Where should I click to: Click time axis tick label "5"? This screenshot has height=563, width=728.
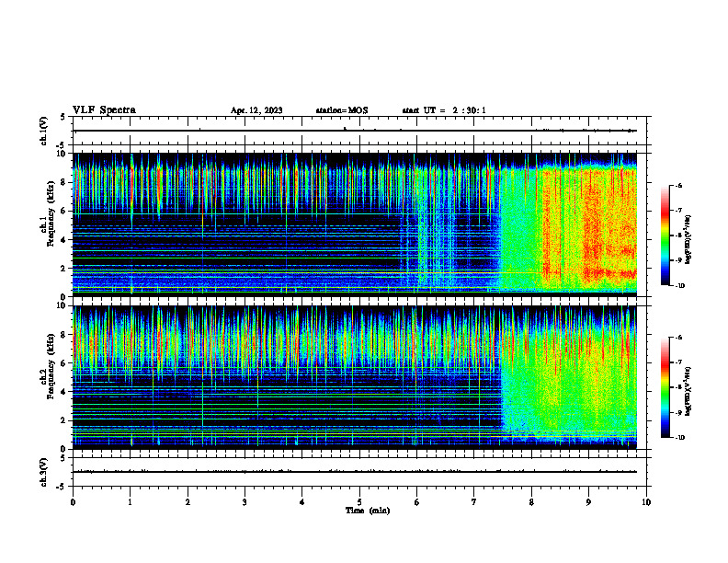359,502
